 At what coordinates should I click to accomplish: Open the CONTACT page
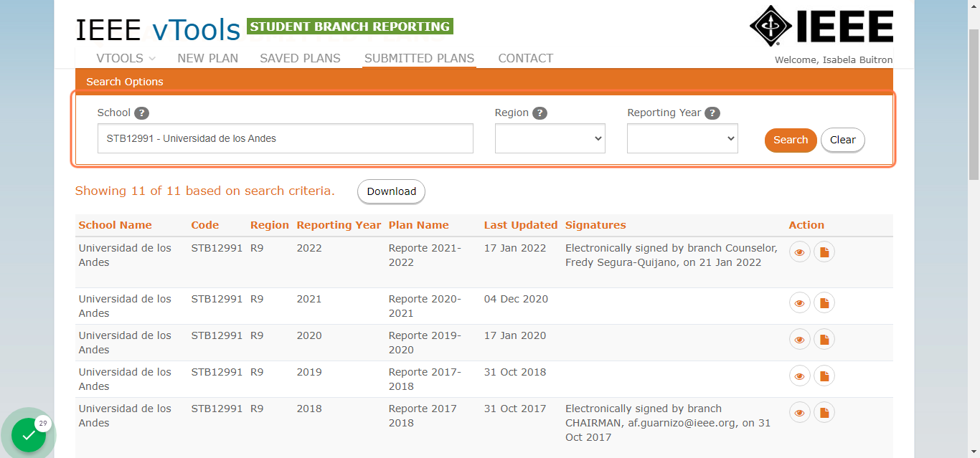coord(526,58)
